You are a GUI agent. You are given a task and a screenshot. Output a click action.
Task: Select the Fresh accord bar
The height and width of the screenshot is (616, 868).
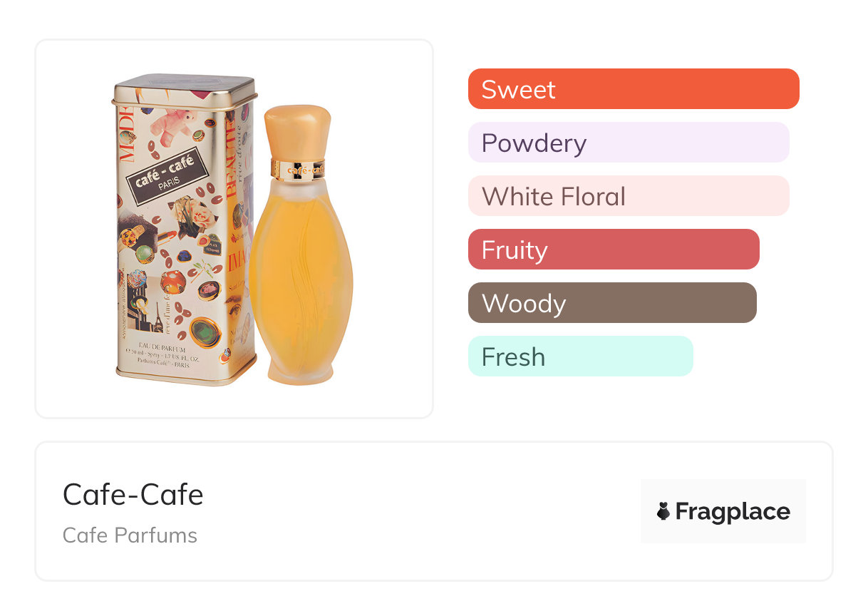(x=580, y=356)
